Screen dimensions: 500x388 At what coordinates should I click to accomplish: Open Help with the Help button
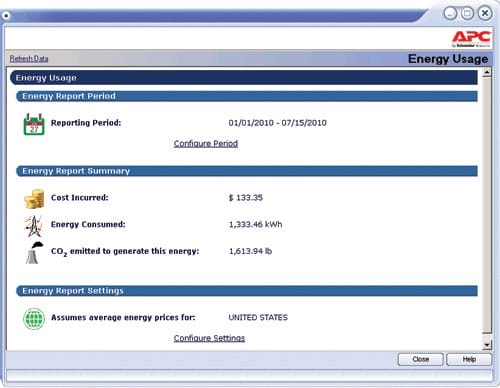coord(469,359)
